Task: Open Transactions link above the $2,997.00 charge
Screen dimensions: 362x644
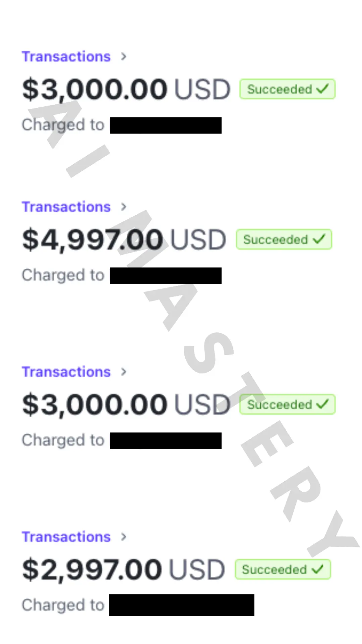Action: pos(66,537)
